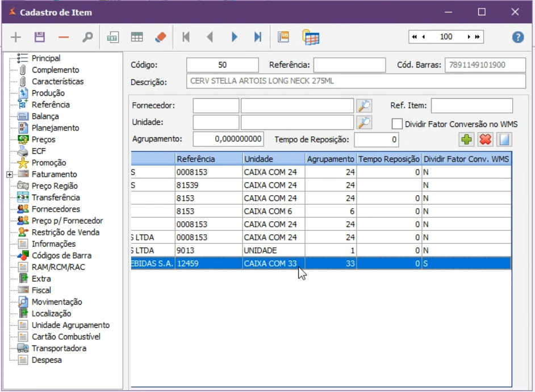Open Códigos de Barra in the sidebar
Viewport: 535px width, 392px height.
pos(61,255)
